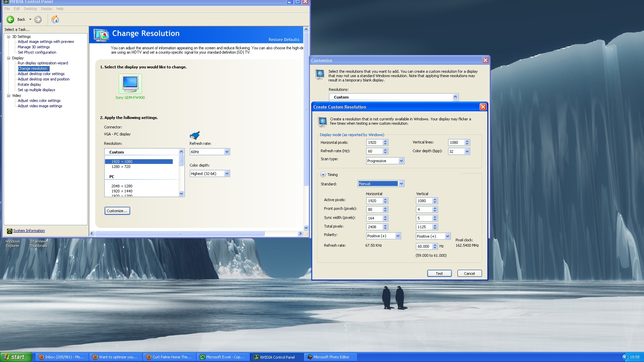Image resolution: width=644 pixels, height=362 pixels.
Task: Select Adjust video image settings
Action: (40, 106)
